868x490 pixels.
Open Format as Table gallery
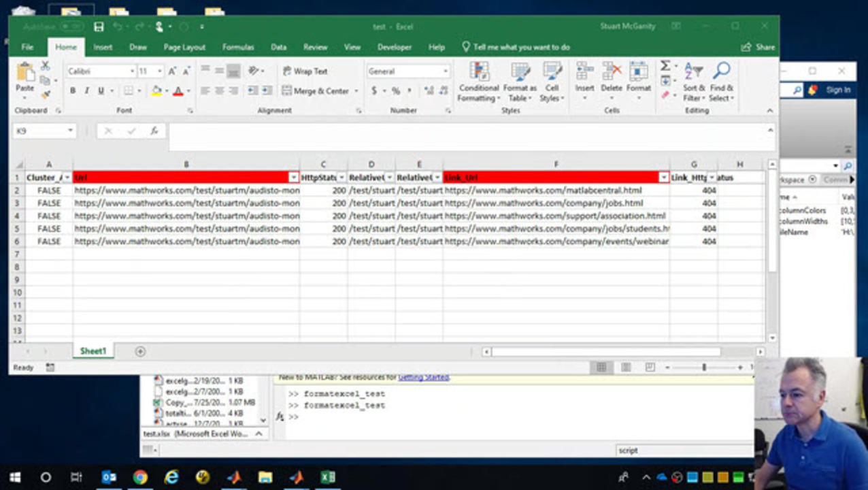click(x=520, y=82)
